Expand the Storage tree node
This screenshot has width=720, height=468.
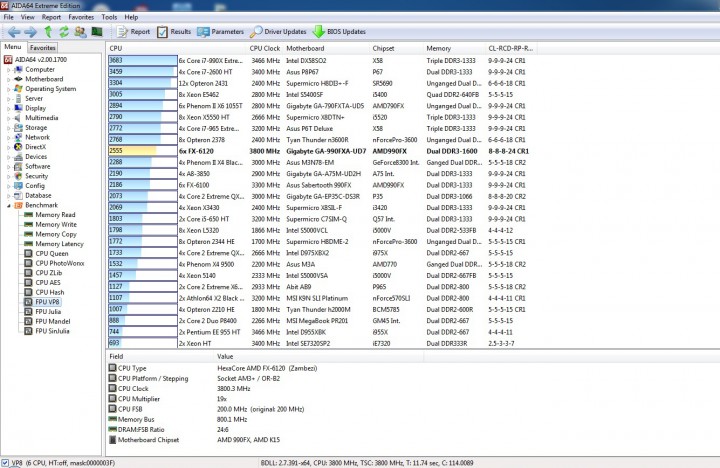click(8, 128)
